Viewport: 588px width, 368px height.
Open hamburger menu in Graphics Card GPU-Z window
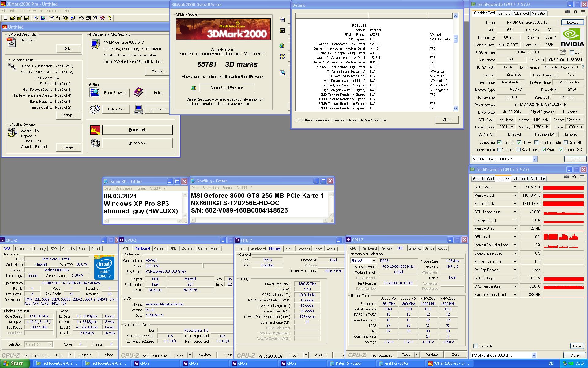pyautogui.click(x=583, y=12)
